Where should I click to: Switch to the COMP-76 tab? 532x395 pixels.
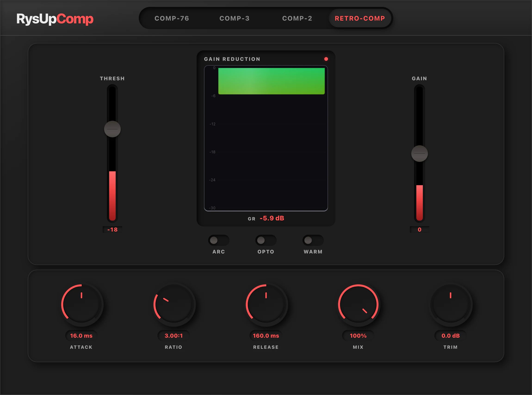coord(172,19)
